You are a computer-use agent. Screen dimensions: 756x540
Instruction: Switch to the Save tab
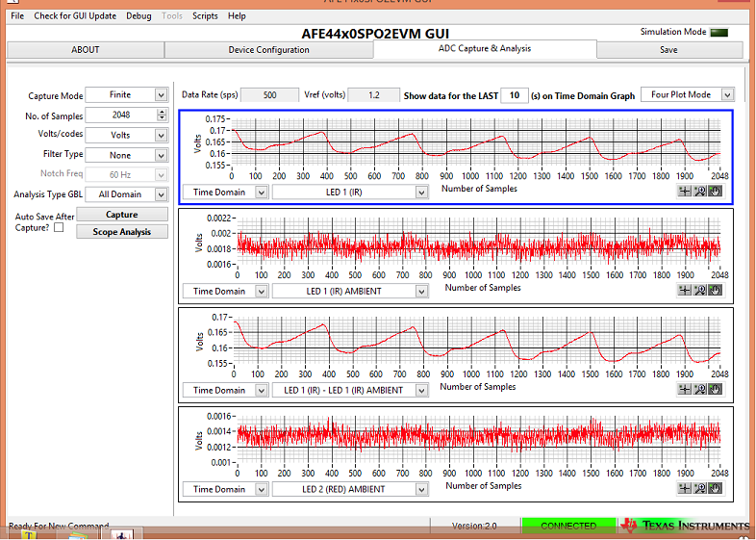click(669, 50)
